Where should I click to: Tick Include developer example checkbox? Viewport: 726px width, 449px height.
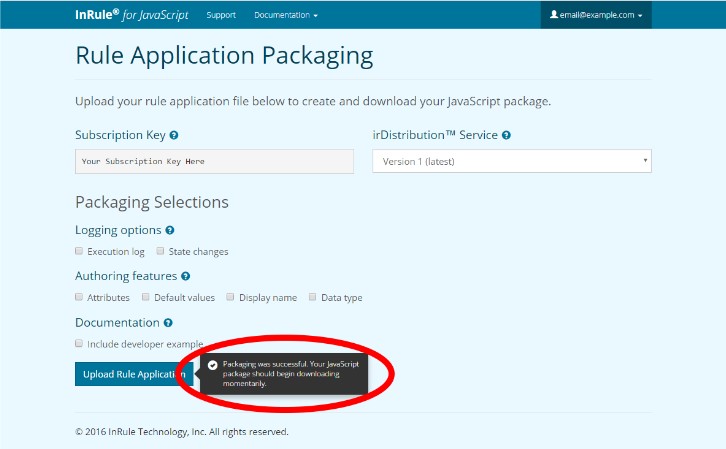(x=79, y=343)
